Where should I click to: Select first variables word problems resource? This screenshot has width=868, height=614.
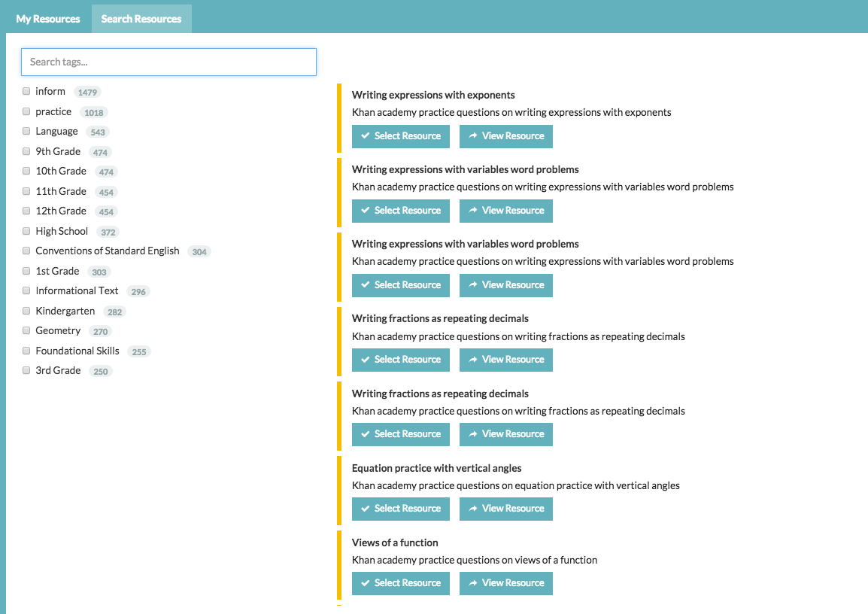[401, 211]
